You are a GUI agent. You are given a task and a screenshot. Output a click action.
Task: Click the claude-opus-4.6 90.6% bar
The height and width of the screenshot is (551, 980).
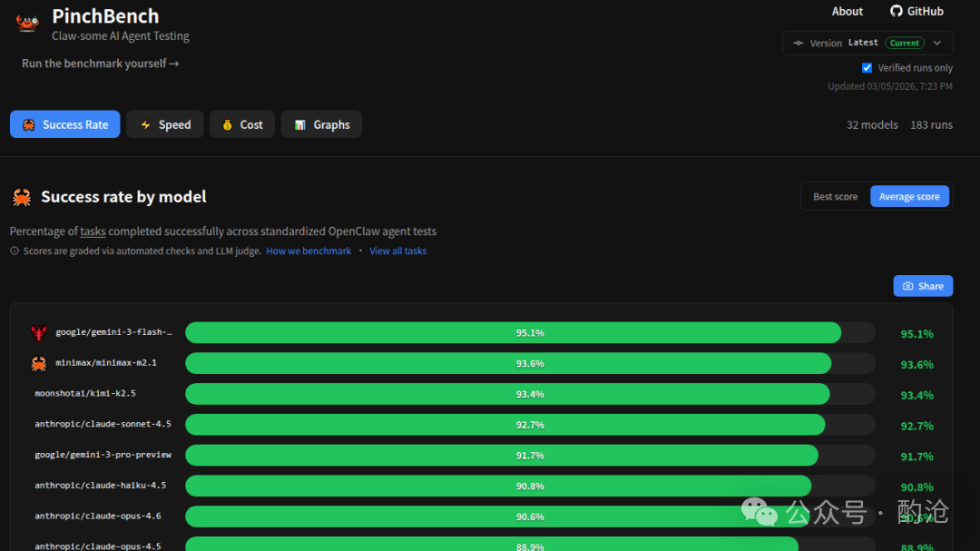pos(530,517)
